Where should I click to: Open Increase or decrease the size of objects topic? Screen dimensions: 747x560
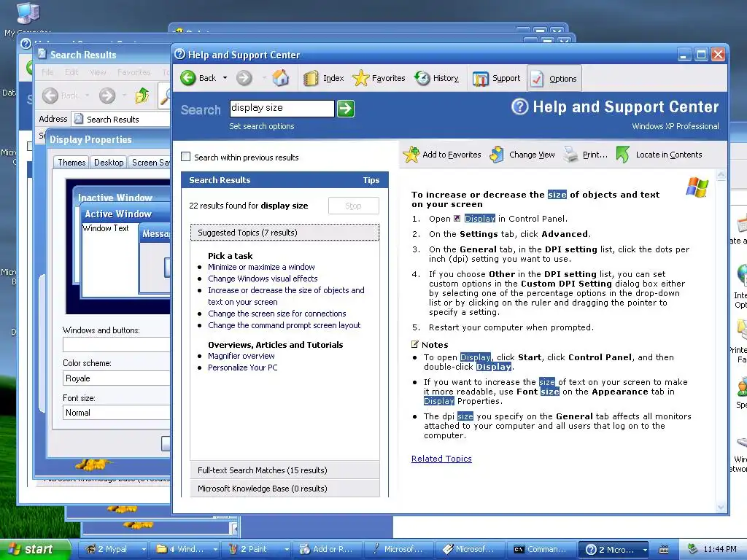pyautogui.click(x=286, y=296)
